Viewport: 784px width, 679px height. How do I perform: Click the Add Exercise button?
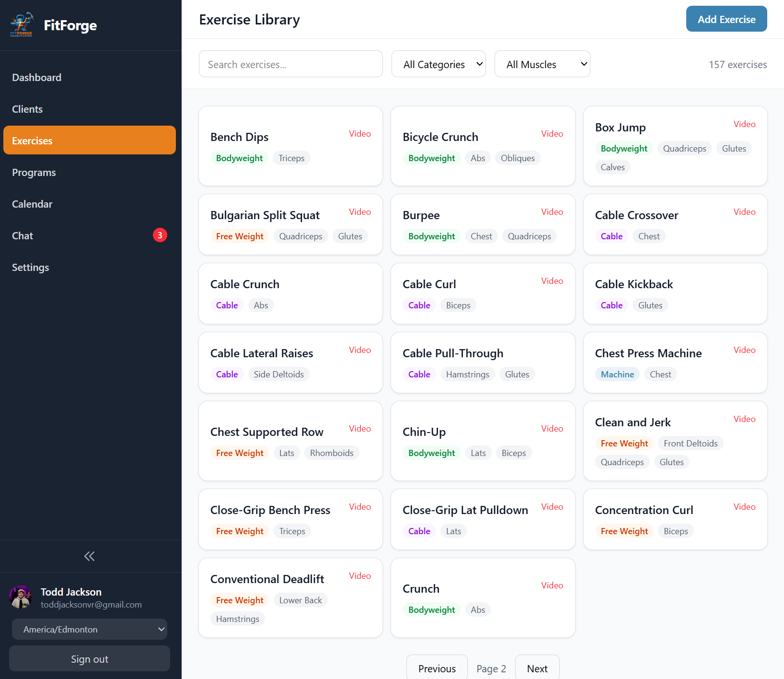click(726, 19)
